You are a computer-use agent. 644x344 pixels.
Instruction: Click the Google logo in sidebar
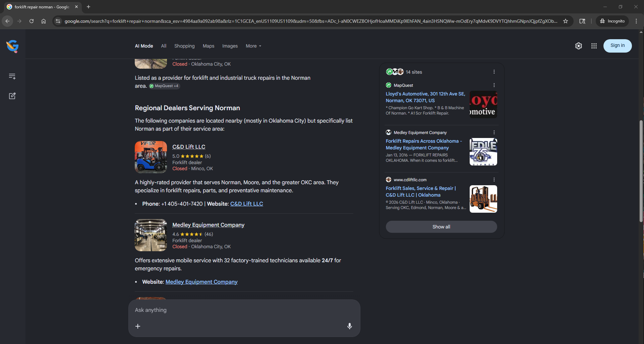tap(12, 46)
